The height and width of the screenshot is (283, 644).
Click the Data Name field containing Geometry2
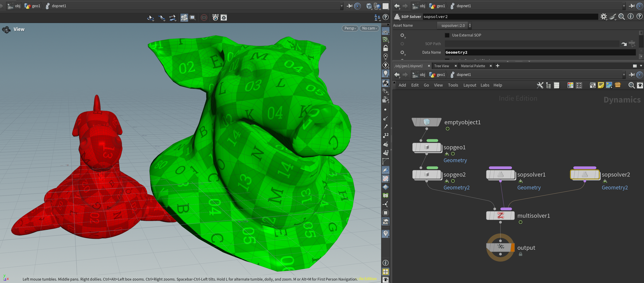click(x=540, y=52)
